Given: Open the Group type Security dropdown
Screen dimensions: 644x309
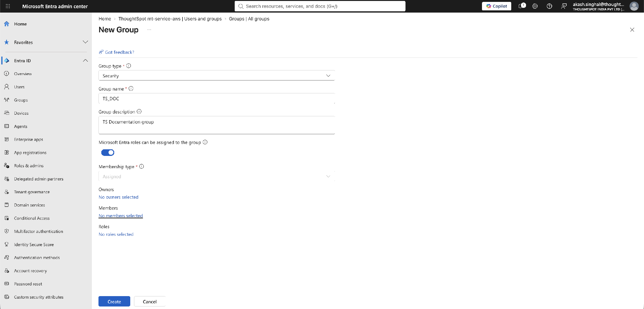Looking at the screenshot, I should pyautogui.click(x=216, y=75).
